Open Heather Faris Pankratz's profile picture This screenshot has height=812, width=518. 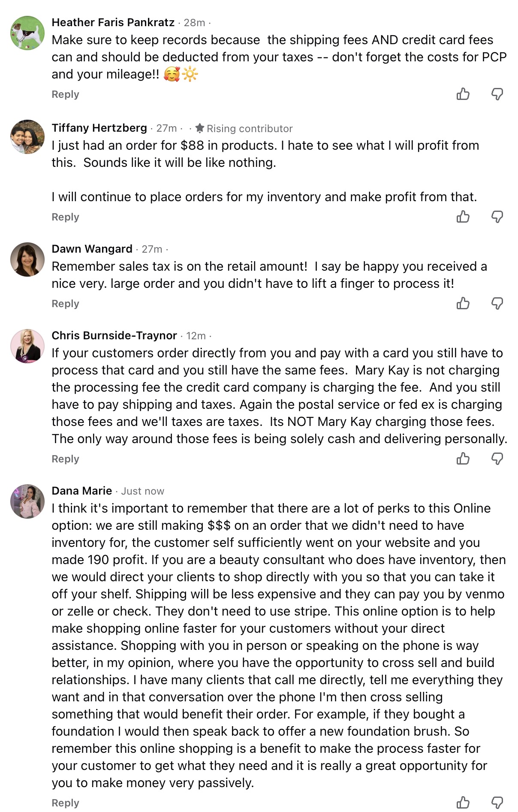point(27,33)
